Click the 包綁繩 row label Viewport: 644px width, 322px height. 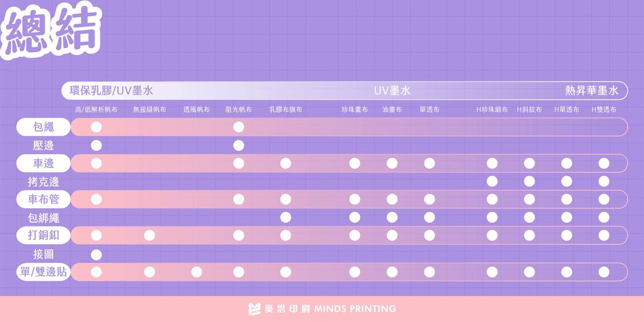pyautogui.click(x=43, y=218)
